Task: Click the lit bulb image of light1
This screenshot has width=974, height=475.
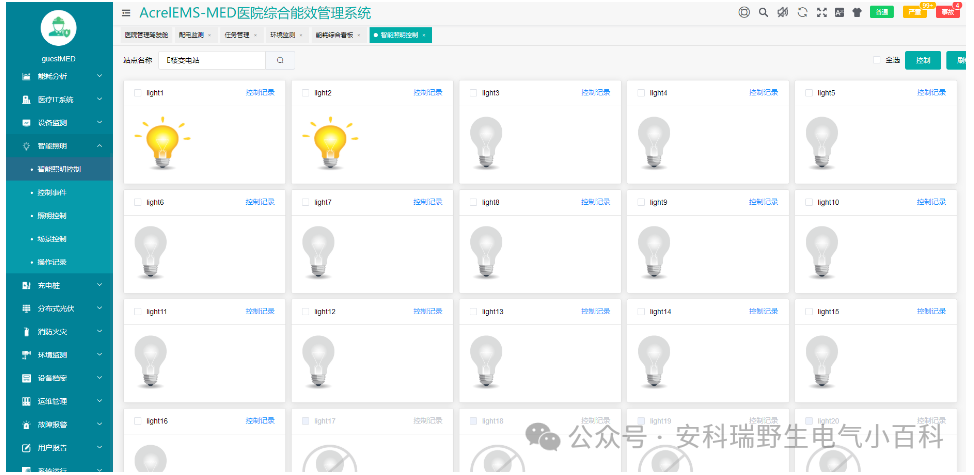Action: click(x=162, y=143)
